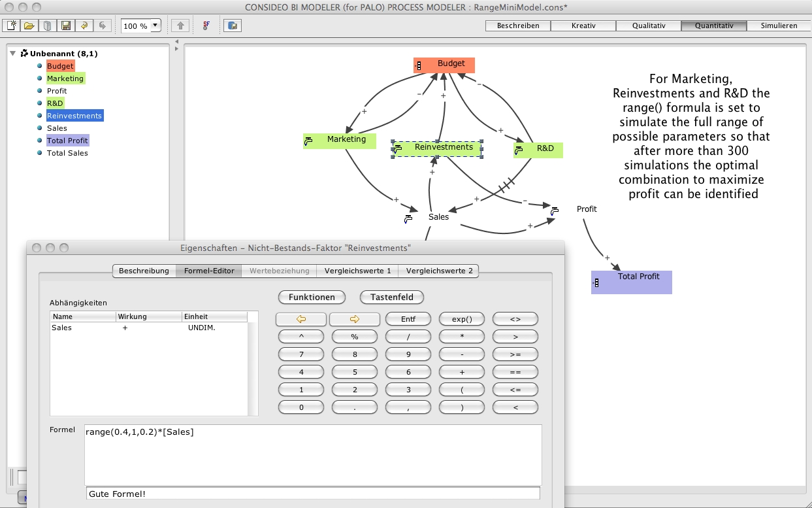Open the 100 % zoom dropdown
812x508 pixels.
155,25
